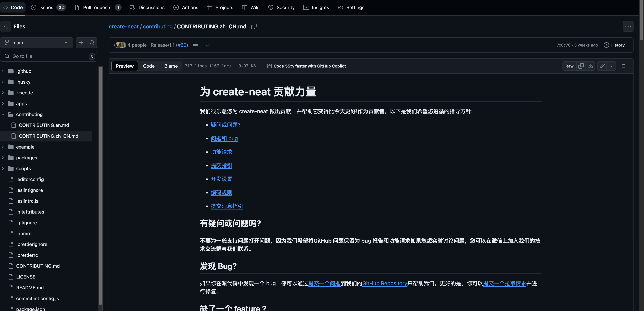This screenshot has width=644, height=311.
Task: Click the add file plus icon
Action: tap(81, 43)
